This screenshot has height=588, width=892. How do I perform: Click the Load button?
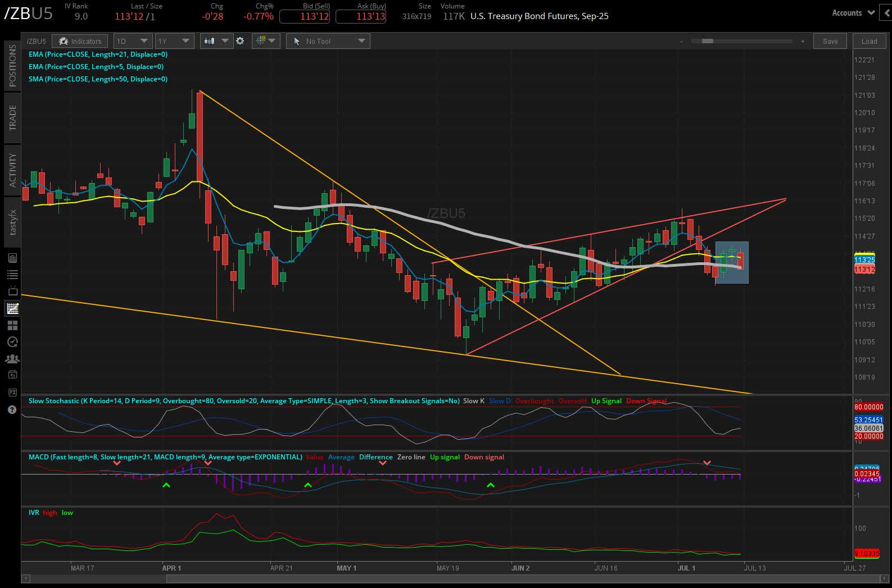tap(869, 41)
